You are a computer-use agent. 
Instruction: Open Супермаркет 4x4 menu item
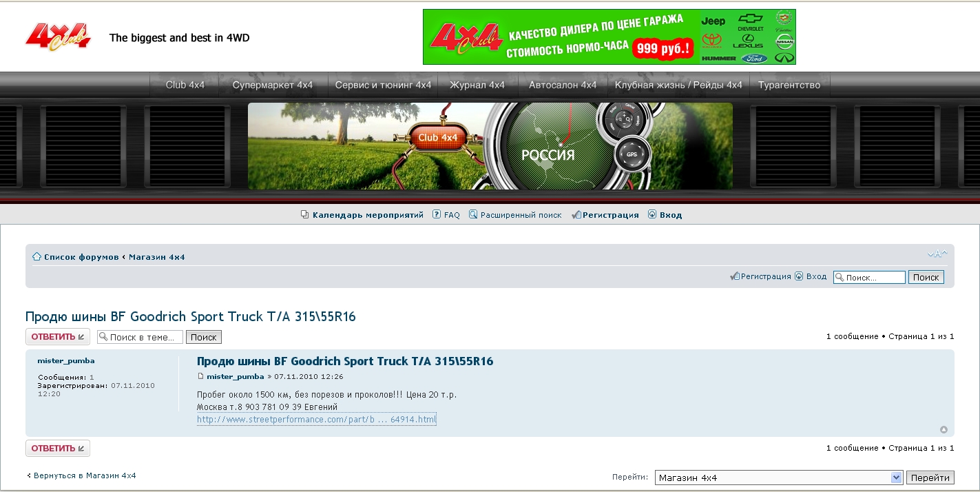[272, 85]
